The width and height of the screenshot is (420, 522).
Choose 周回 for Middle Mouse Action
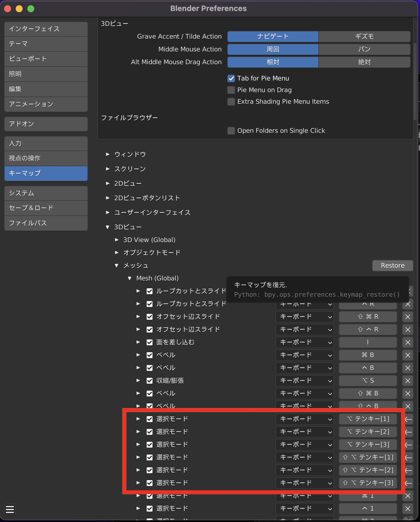click(x=273, y=49)
